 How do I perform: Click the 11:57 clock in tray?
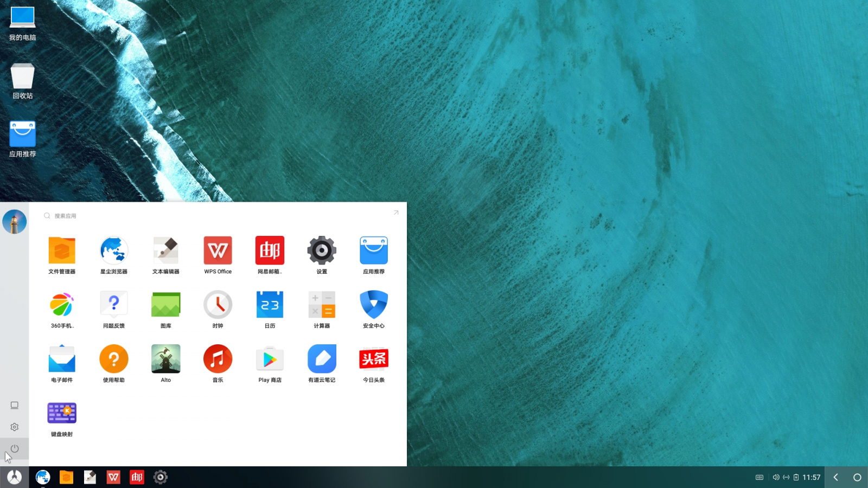(812, 477)
